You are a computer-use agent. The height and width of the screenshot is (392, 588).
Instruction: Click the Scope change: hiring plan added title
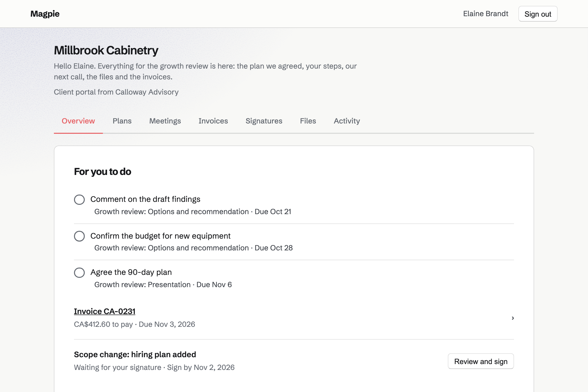click(135, 355)
